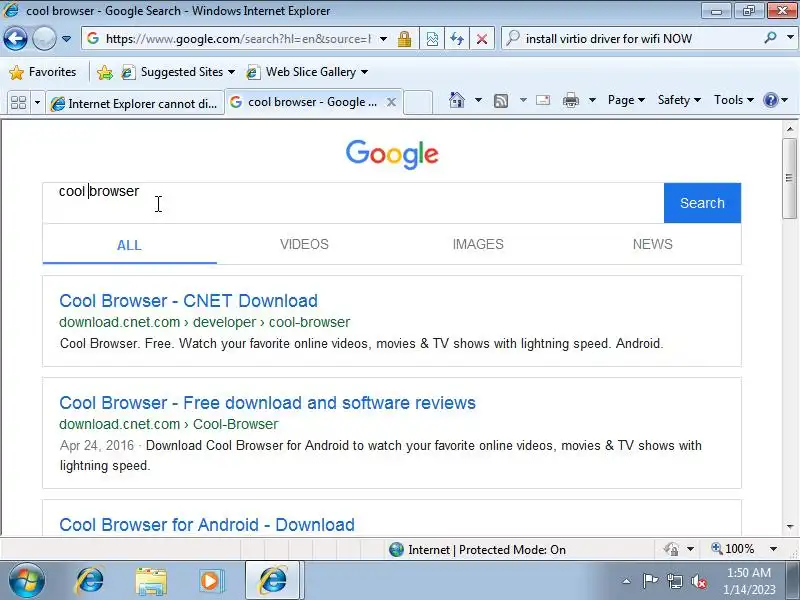The height and width of the screenshot is (600, 800).
Task: Click the Action Center flag icon
Action: [649, 581]
